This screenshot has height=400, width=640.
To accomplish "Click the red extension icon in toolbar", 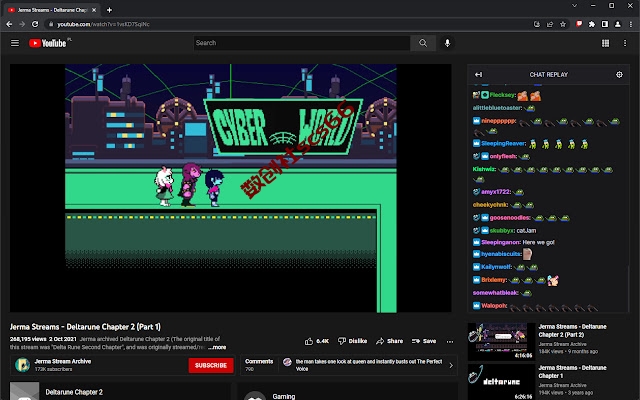I will pyautogui.click(x=579, y=24).
